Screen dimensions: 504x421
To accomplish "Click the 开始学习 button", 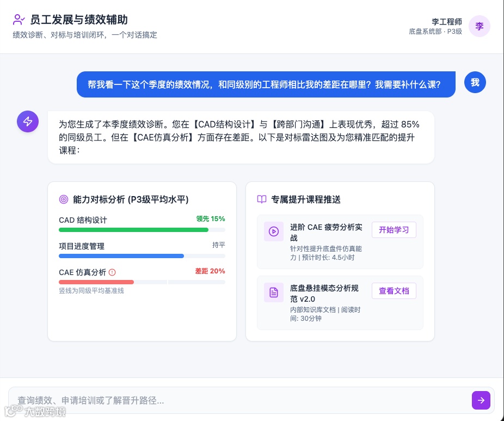I will point(394,230).
